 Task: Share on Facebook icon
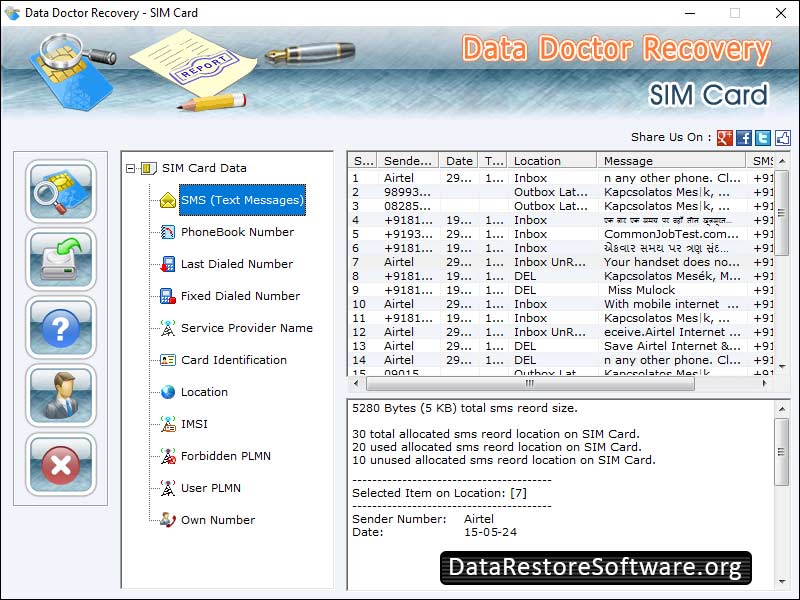pyautogui.click(x=744, y=138)
